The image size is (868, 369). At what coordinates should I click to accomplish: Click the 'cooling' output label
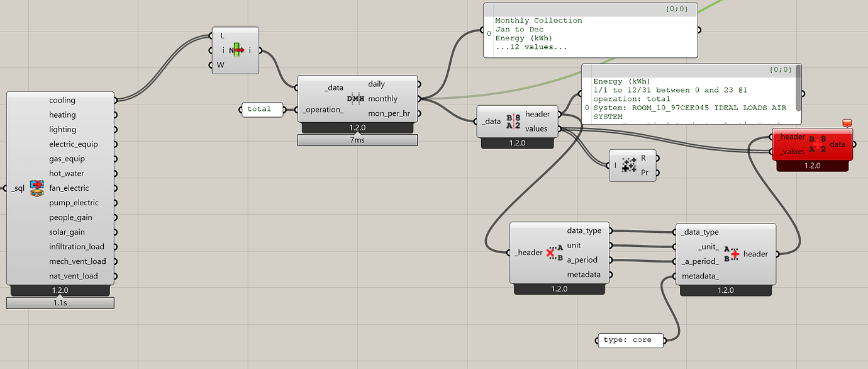coord(62,100)
